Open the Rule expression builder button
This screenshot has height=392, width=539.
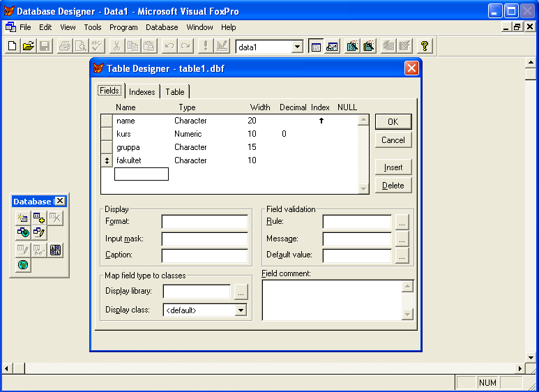tap(402, 222)
